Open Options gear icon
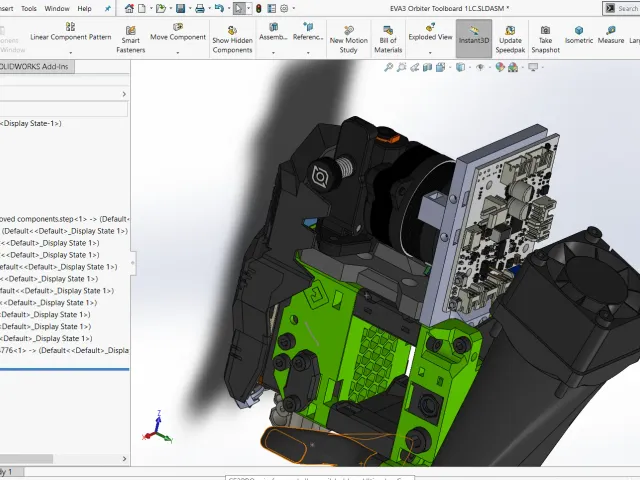 click(x=284, y=8)
